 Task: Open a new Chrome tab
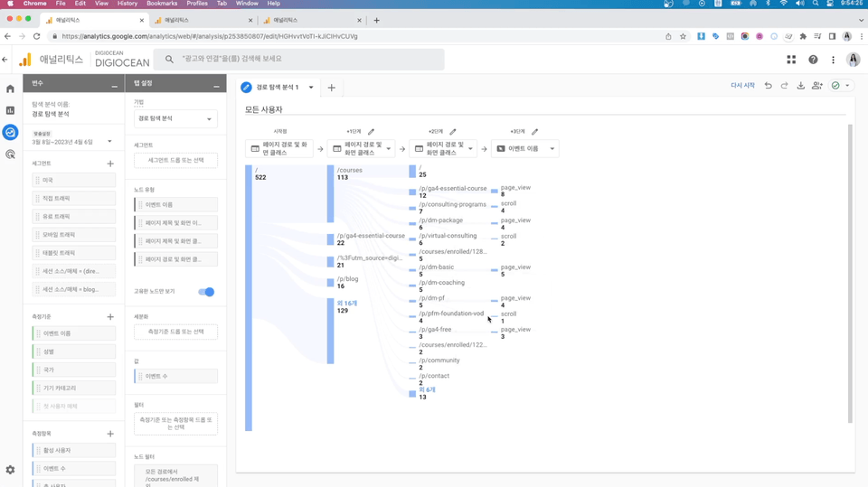coord(376,21)
